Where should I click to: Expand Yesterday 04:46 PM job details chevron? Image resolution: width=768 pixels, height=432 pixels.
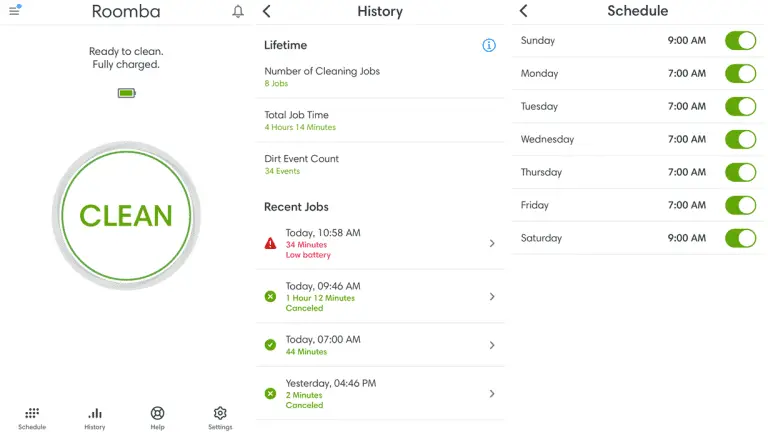pyautogui.click(x=492, y=393)
